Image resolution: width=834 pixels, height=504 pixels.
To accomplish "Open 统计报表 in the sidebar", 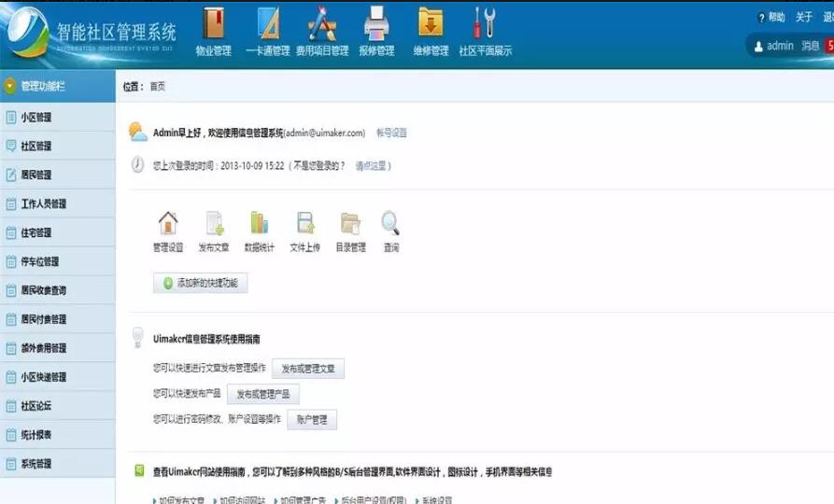I will (x=58, y=435).
